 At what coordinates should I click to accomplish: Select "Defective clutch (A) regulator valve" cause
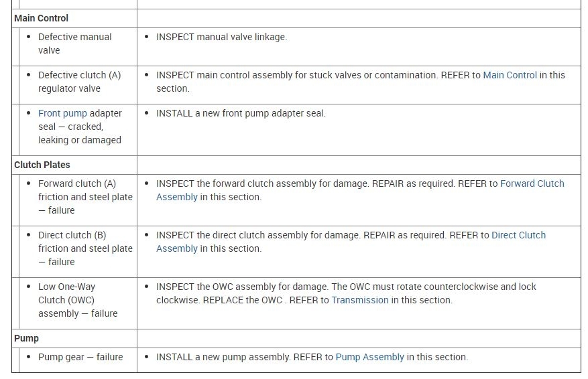79,82
